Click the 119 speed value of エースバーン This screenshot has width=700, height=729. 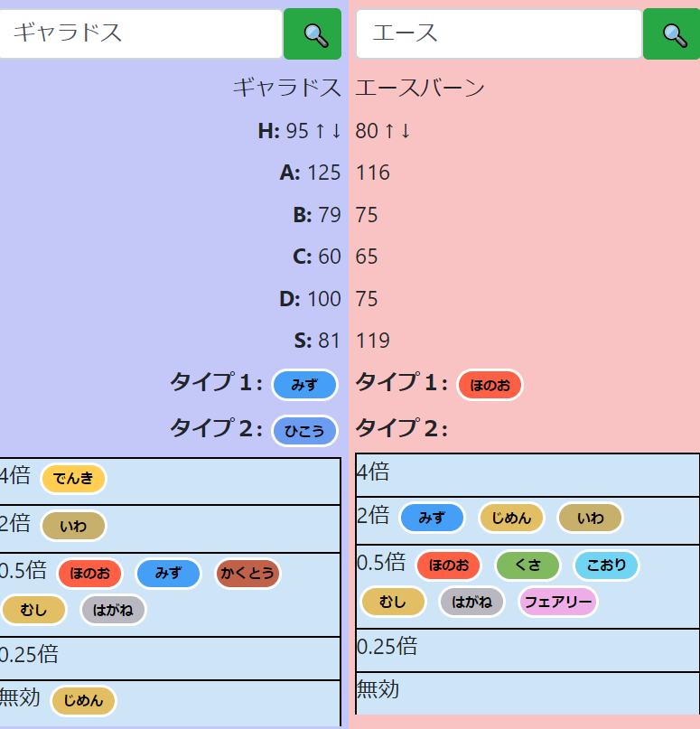tap(373, 341)
